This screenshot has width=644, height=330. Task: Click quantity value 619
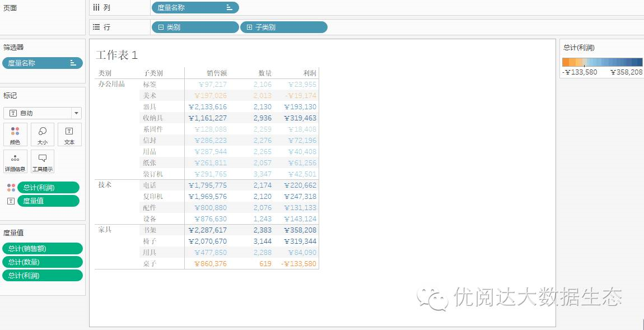tap(265, 263)
